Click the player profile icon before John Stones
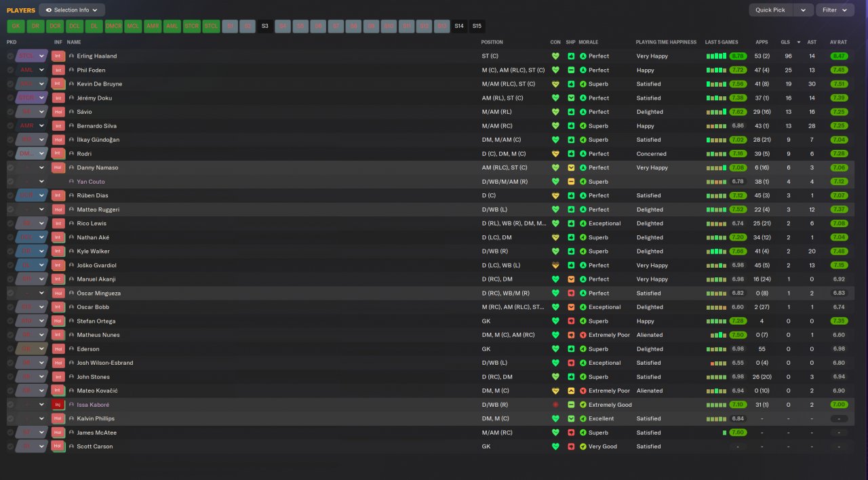Image resolution: width=868 pixels, height=480 pixels. click(72, 377)
